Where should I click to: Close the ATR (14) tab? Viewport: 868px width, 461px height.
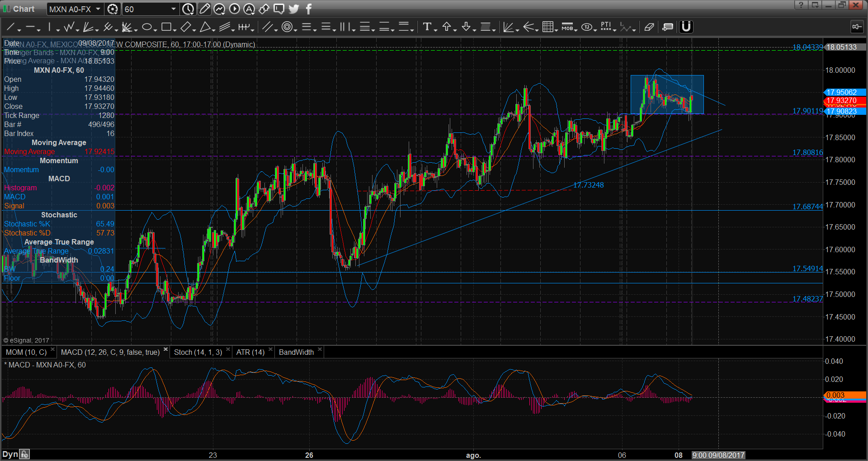pos(270,349)
